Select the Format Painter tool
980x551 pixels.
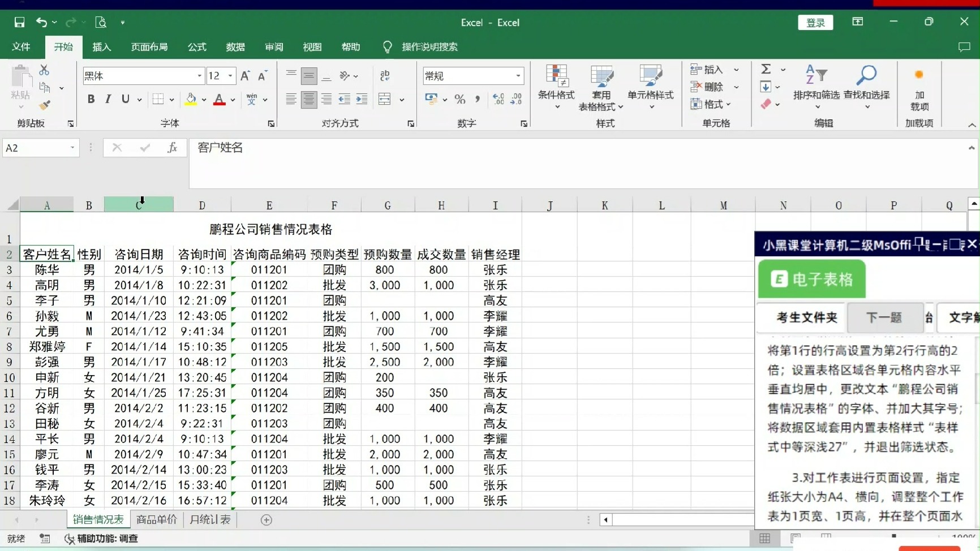point(45,105)
